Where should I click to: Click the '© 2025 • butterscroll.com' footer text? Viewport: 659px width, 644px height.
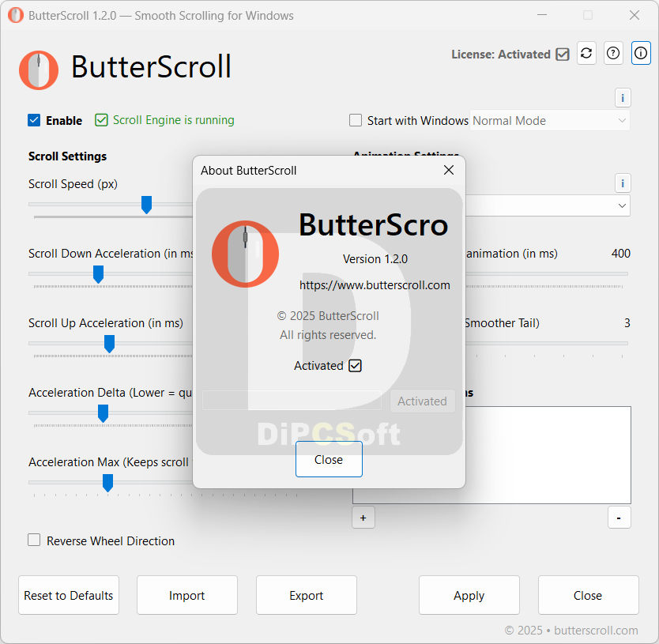[571, 630]
